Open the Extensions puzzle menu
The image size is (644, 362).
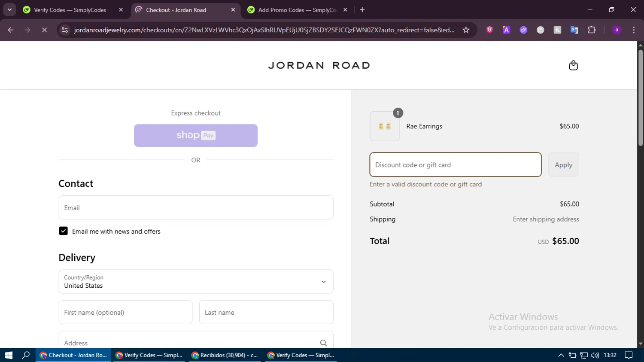pos(592,30)
